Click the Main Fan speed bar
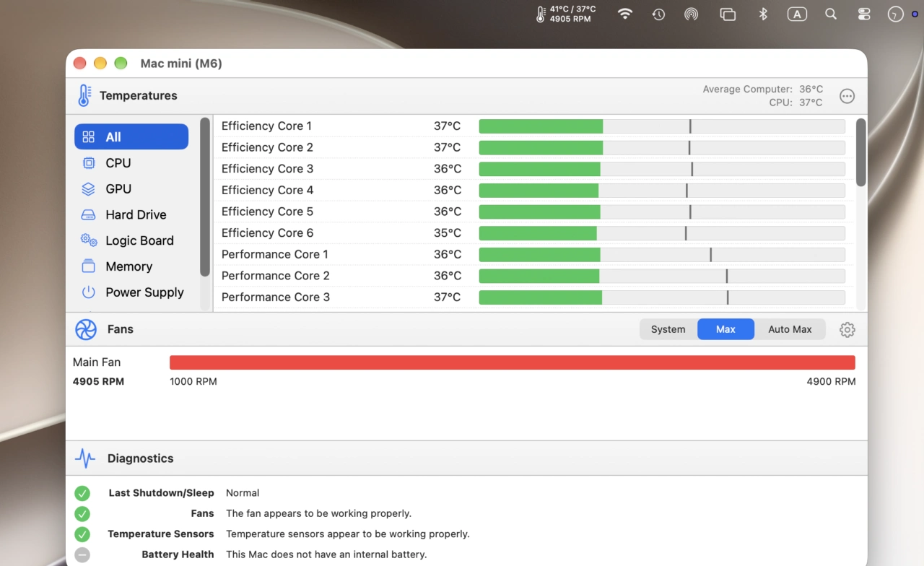The height and width of the screenshot is (566, 924). point(513,362)
